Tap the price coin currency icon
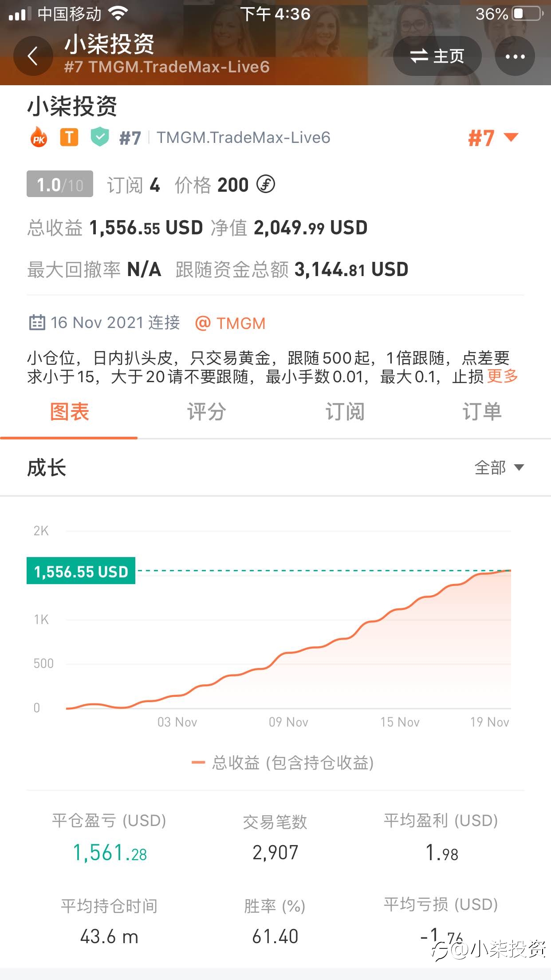 [x=266, y=184]
